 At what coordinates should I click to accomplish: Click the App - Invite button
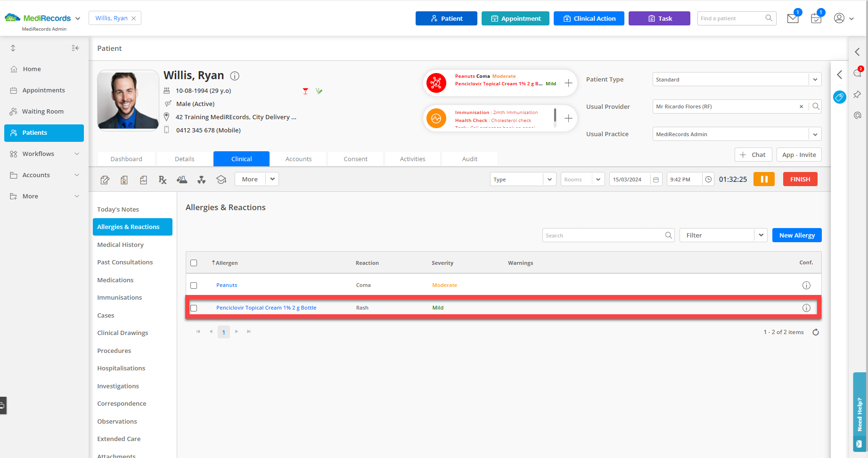(x=799, y=155)
